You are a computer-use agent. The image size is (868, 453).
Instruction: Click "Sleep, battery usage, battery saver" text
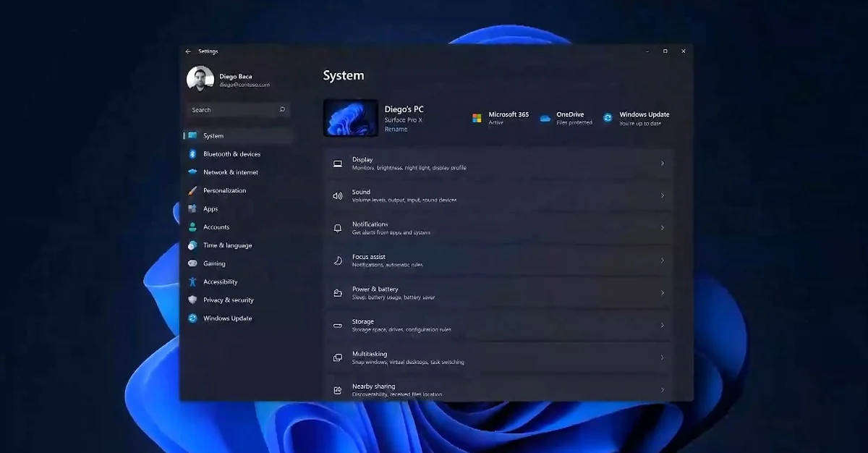pyautogui.click(x=393, y=297)
